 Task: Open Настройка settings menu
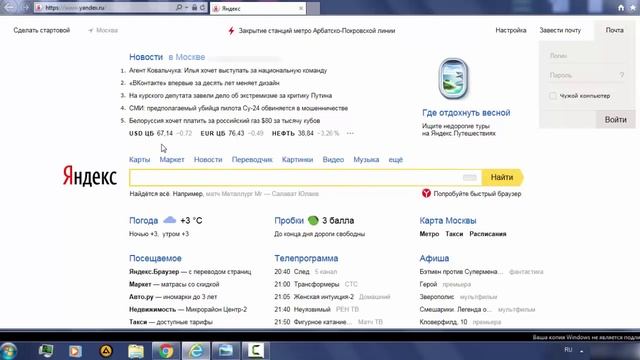(511, 30)
